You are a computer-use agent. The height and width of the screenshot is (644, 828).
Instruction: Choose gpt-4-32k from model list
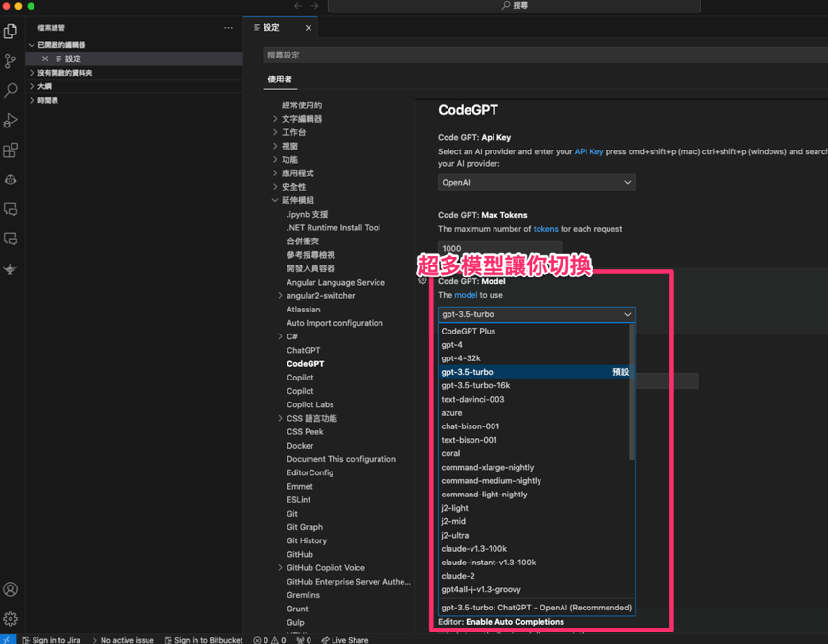[534, 358]
